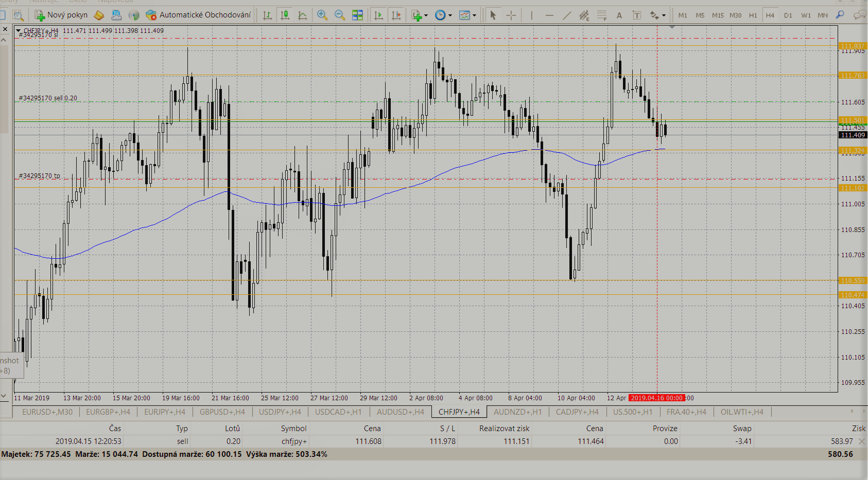This screenshot has height=480, width=868.
Task: Zoom out on the chart
Action: click(x=340, y=15)
